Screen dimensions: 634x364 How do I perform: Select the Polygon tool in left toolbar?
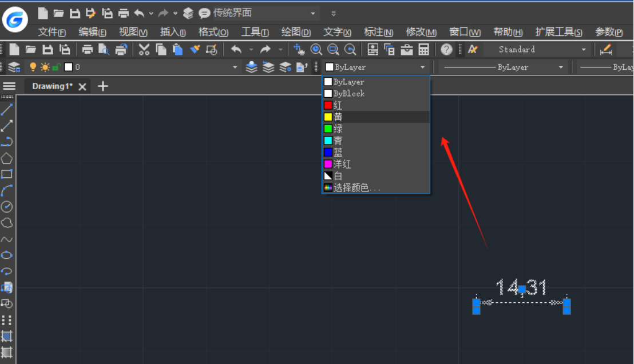(x=7, y=158)
